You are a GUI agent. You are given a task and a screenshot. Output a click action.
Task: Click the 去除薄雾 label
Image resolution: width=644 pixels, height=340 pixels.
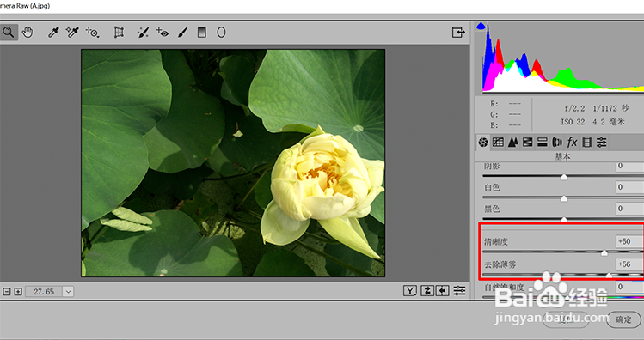(500, 264)
